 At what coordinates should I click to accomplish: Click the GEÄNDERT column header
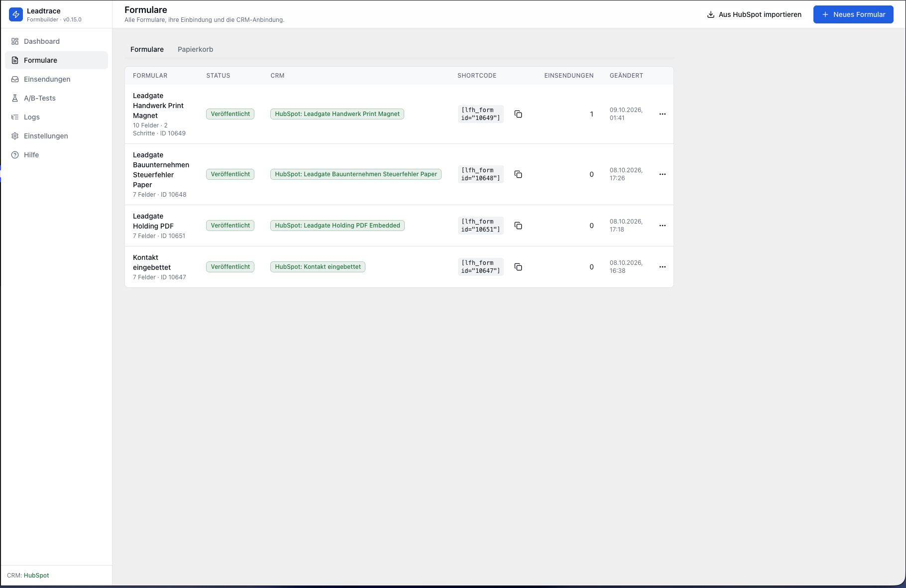click(626, 76)
